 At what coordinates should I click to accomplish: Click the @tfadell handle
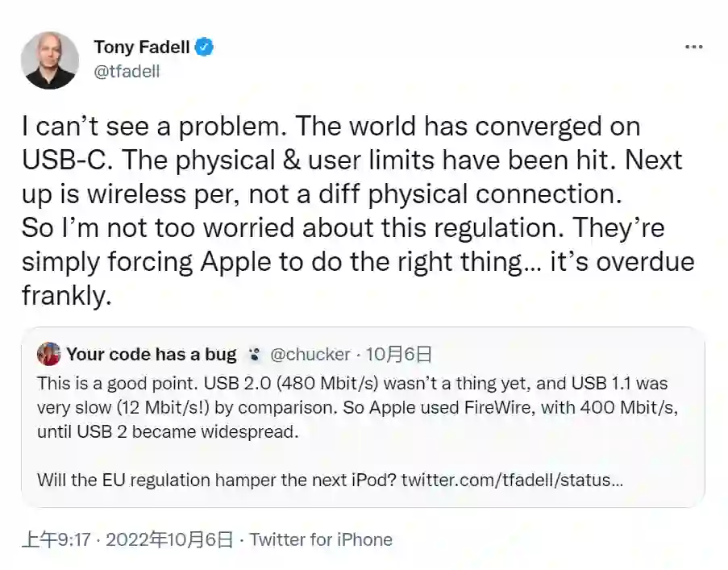coord(127,71)
